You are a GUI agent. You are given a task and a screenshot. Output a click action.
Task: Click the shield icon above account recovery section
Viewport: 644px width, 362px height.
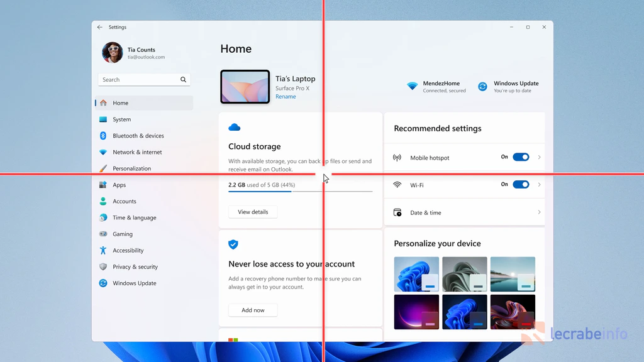[234, 244]
